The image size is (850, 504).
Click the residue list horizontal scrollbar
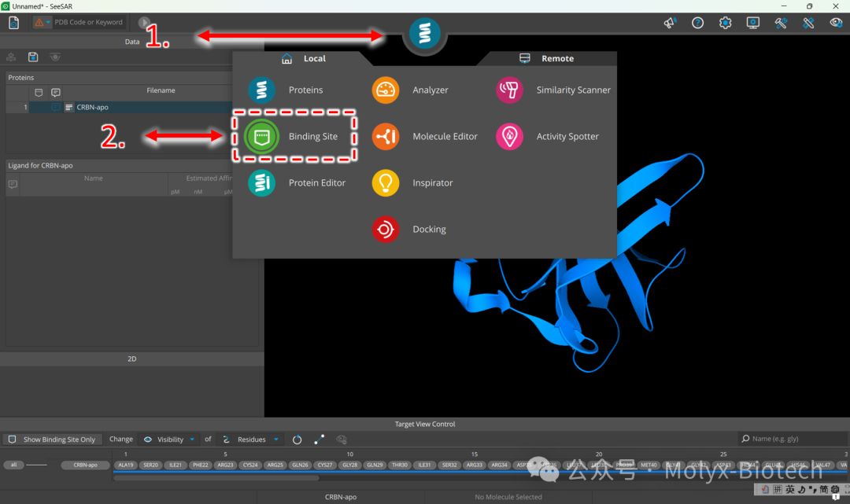click(216, 478)
